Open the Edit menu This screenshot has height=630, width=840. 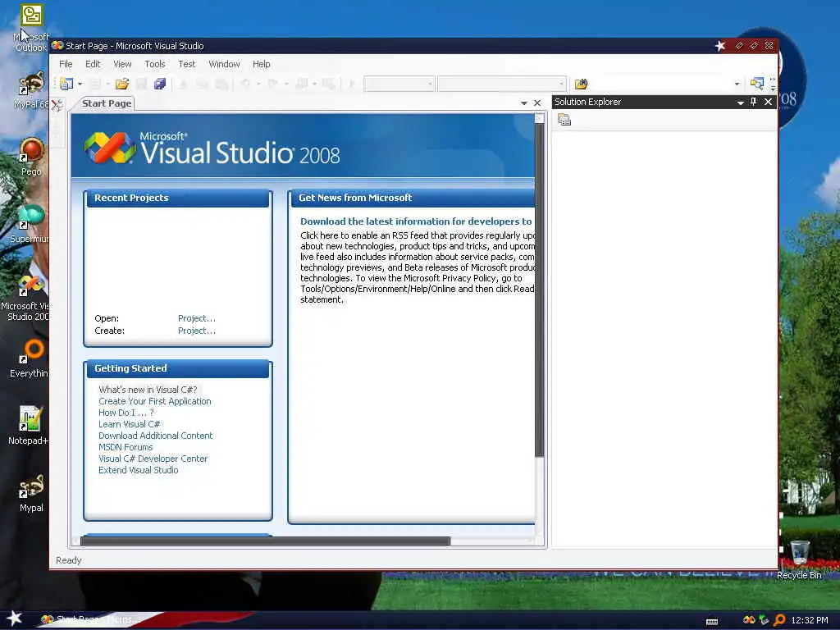[x=93, y=64]
